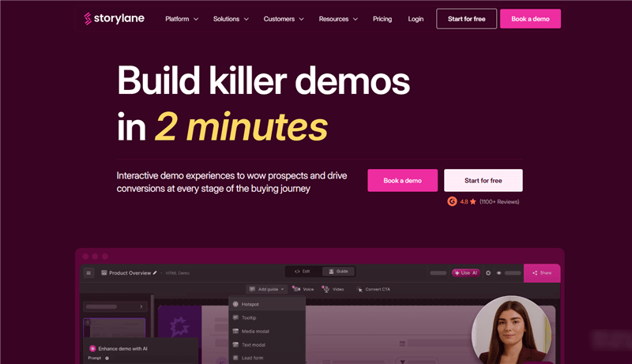Switch to the Edit tab
The height and width of the screenshot is (364, 632).
(x=303, y=272)
